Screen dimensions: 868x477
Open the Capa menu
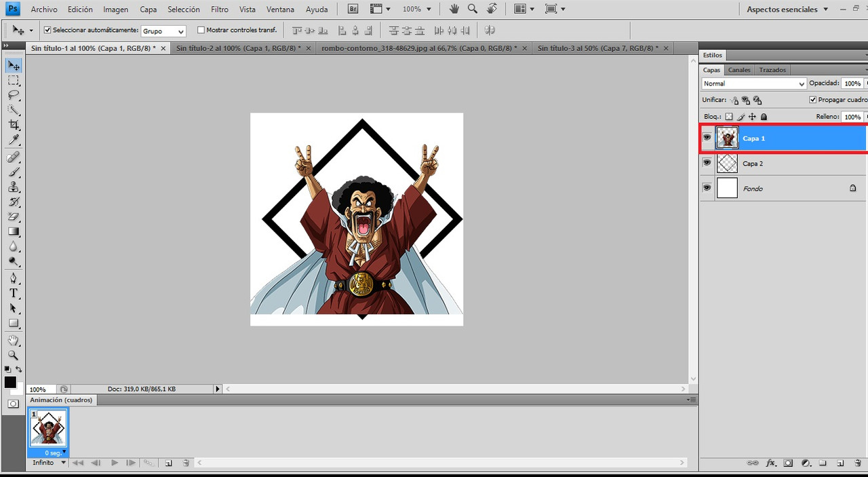(x=149, y=9)
